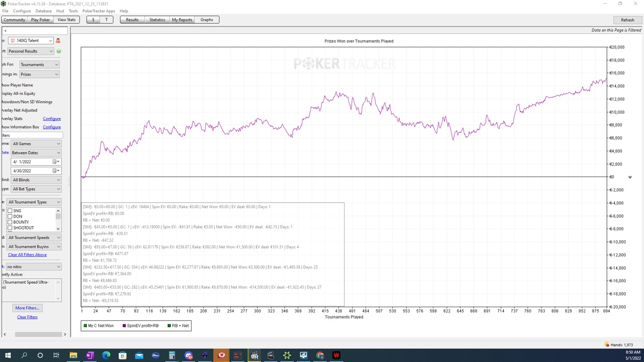Viewport: 644px width, 362px height.
Task: Click the Refresh button
Action: tap(627, 20)
